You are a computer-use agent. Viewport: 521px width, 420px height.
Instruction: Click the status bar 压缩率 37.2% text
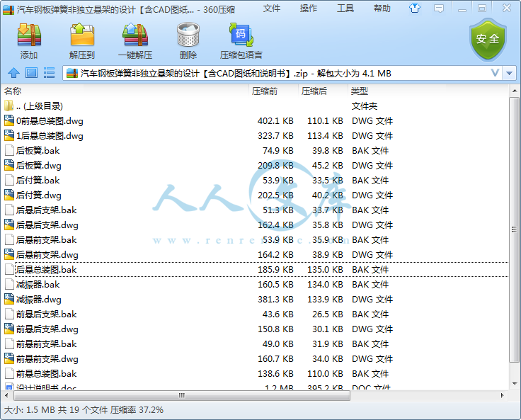(137, 409)
